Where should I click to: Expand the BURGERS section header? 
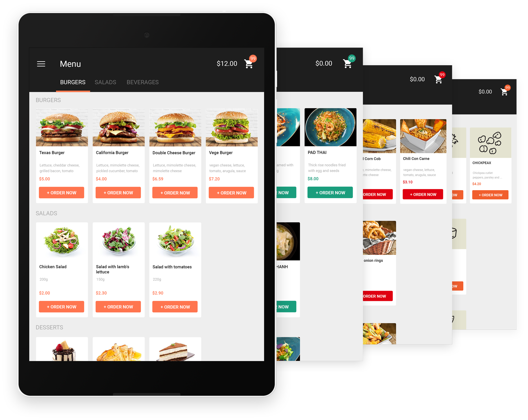click(x=48, y=100)
